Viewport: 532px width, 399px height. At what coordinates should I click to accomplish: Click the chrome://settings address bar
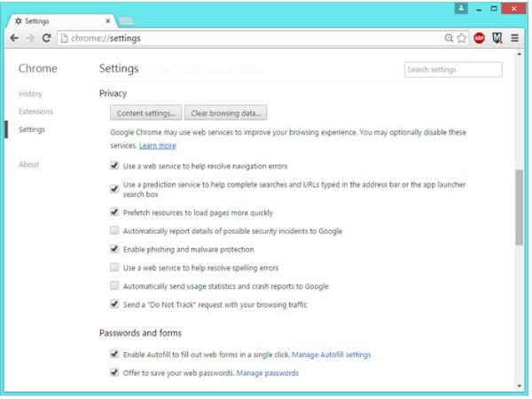click(251, 38)
